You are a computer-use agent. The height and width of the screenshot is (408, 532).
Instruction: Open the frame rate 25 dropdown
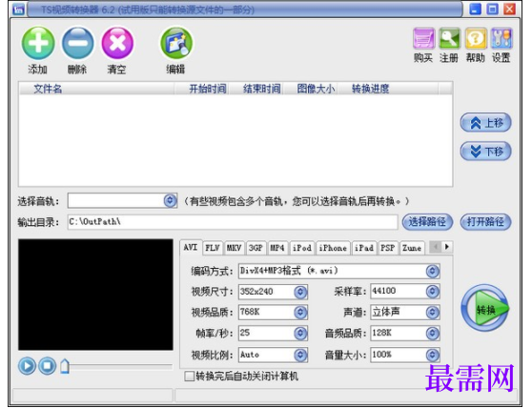pos(300,334)
